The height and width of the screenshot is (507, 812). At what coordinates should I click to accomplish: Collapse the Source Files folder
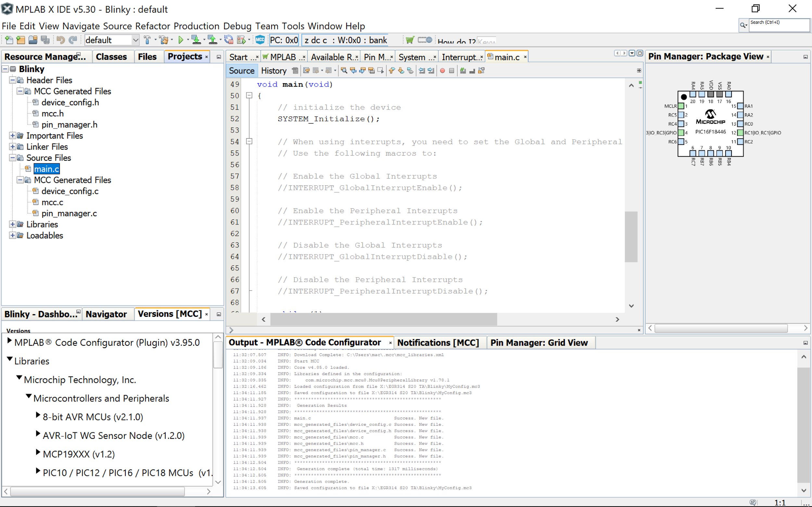tap(12, 158)
